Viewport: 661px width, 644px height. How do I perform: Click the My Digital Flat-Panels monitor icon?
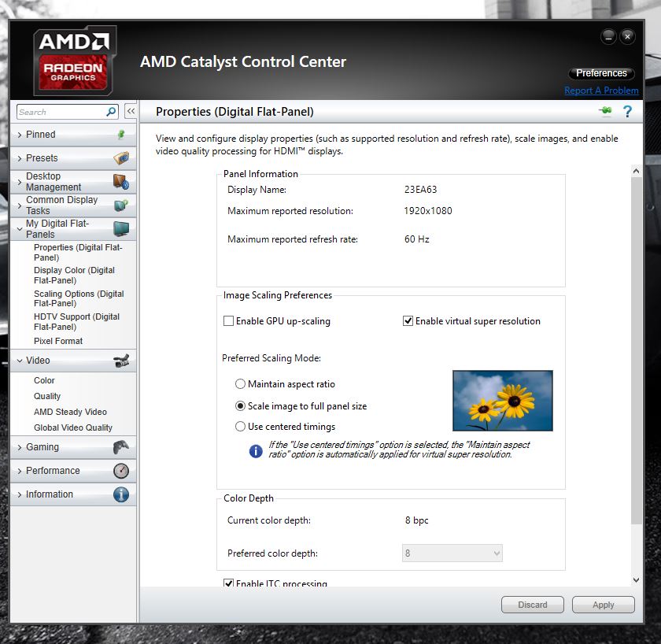(121, 229)
